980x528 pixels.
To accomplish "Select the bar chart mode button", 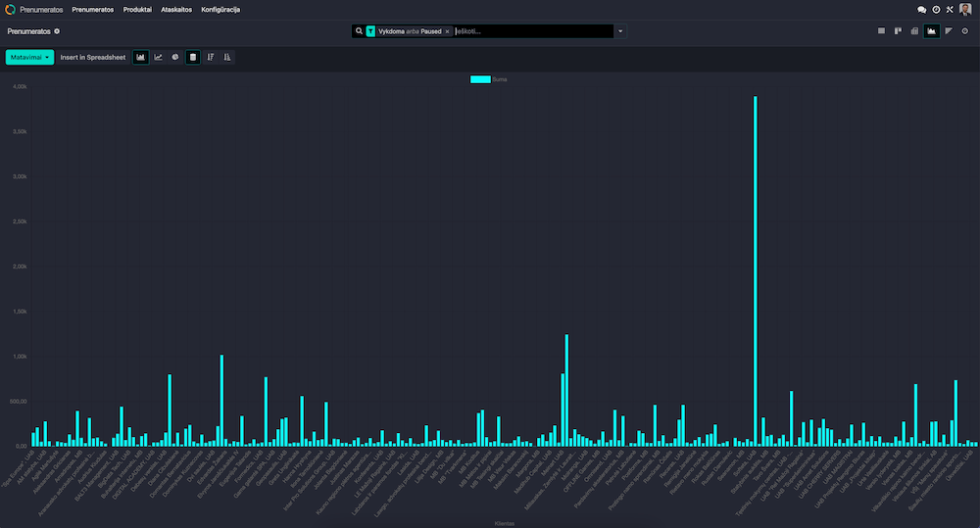I will (x=141, y=57).
